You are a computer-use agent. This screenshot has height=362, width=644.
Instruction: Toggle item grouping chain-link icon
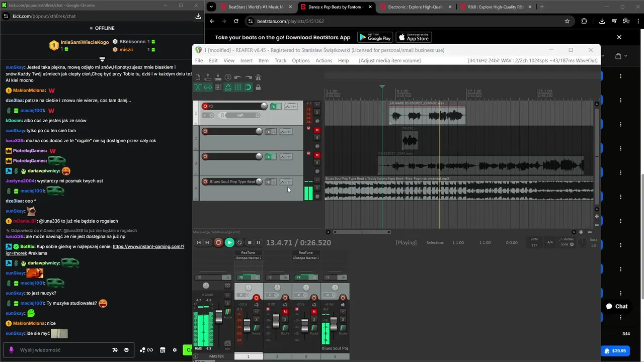tap(208, 87)
